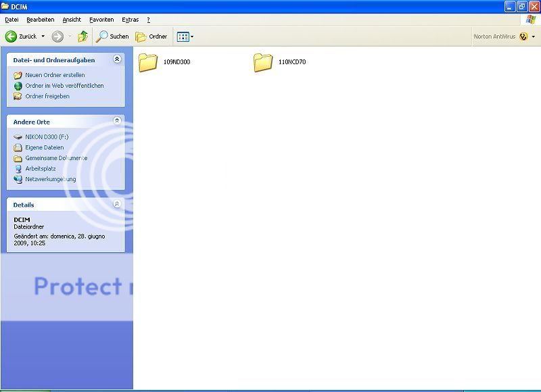Screen dimensions: 541x392
Task: Click the Details header text
Action: [24, 205]
